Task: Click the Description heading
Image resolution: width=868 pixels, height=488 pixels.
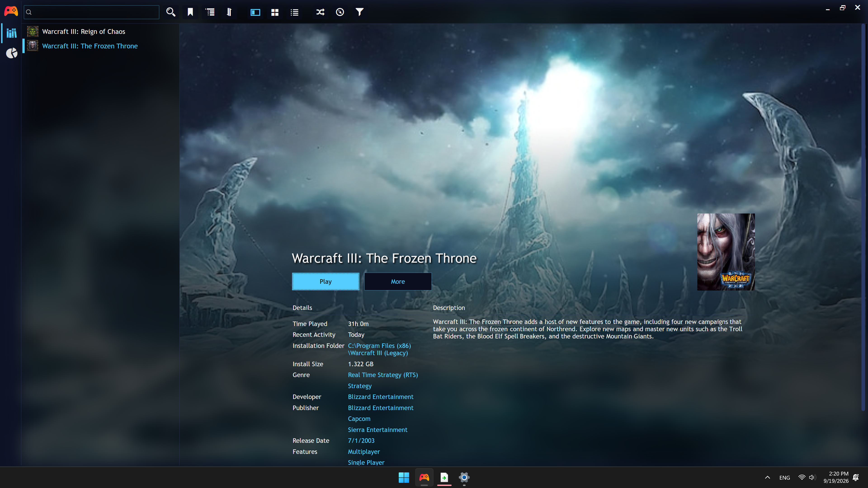Action: point(449,308)
